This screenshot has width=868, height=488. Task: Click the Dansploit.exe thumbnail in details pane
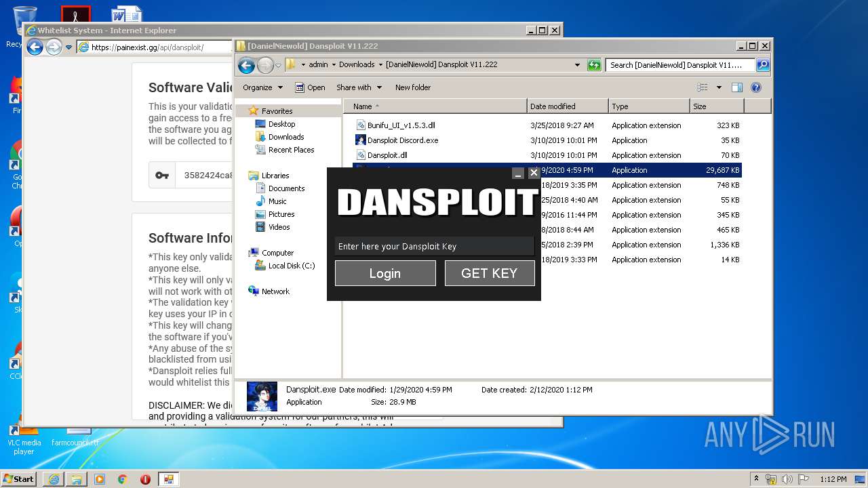pos(262,397)
